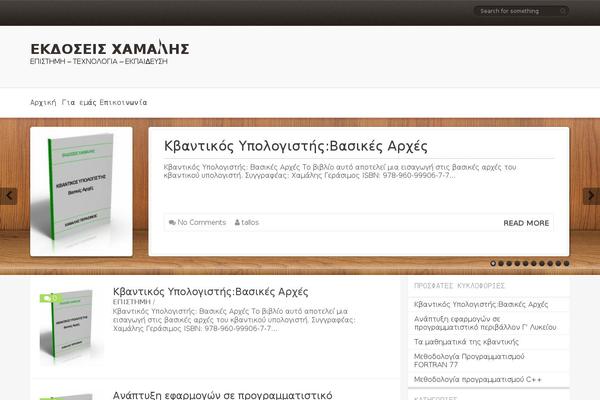
Task: Show previous slide with left arrow
Action: coord(8,196)
